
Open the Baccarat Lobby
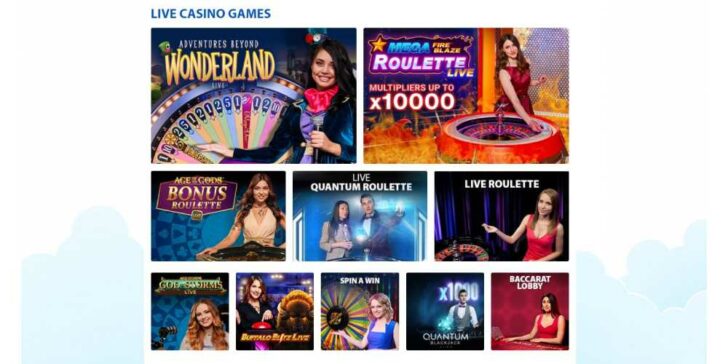530,311
